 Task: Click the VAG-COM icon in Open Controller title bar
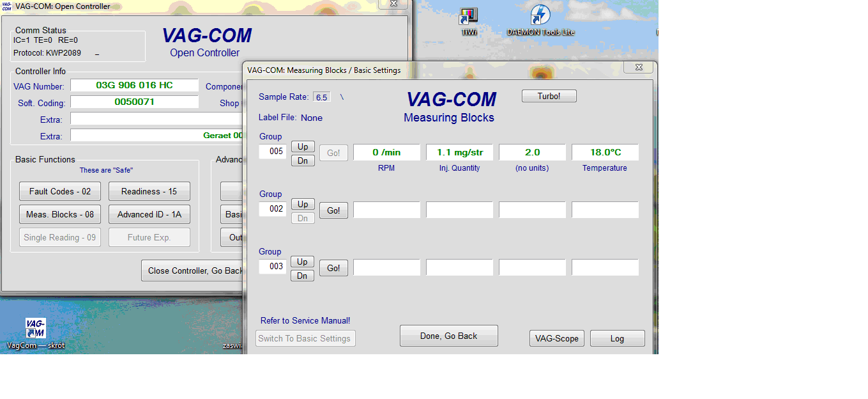(x=6, y=6)
